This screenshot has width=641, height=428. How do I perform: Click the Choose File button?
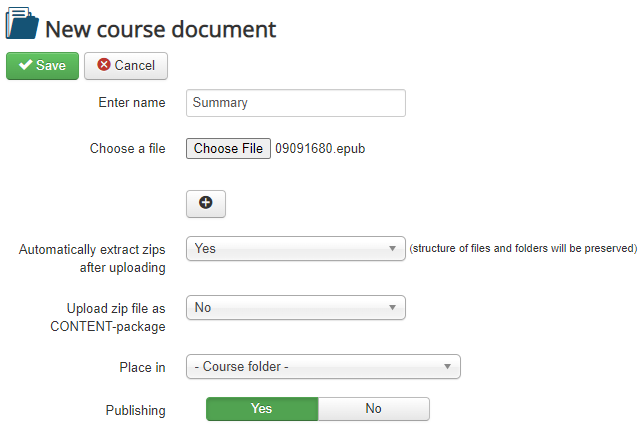(228, 149)
